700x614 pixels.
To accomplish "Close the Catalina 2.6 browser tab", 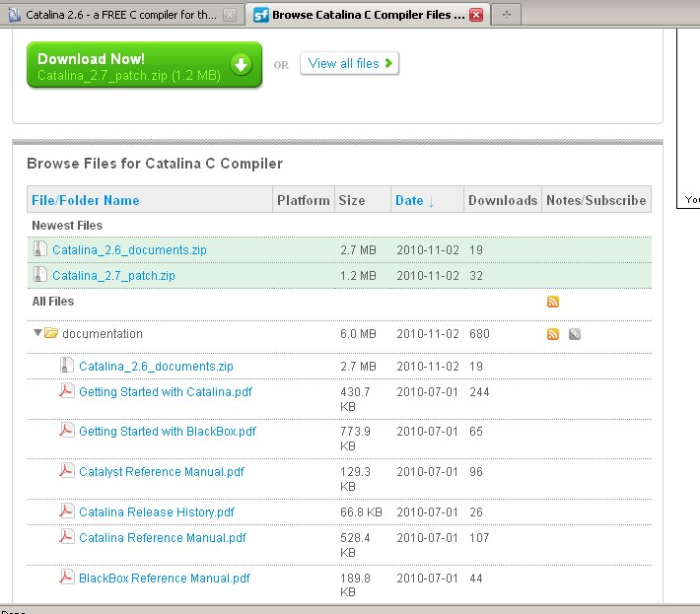I will pos(230,15).
